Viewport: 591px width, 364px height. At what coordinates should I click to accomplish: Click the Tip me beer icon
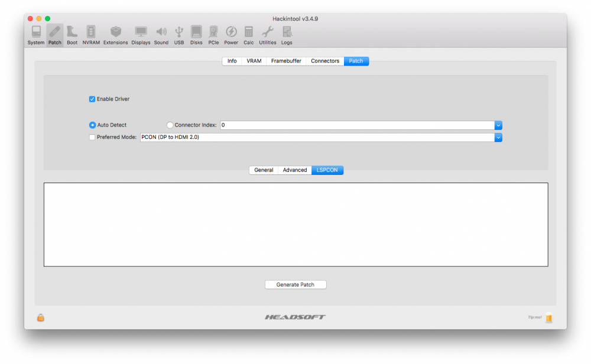click(x=549, y=318)
